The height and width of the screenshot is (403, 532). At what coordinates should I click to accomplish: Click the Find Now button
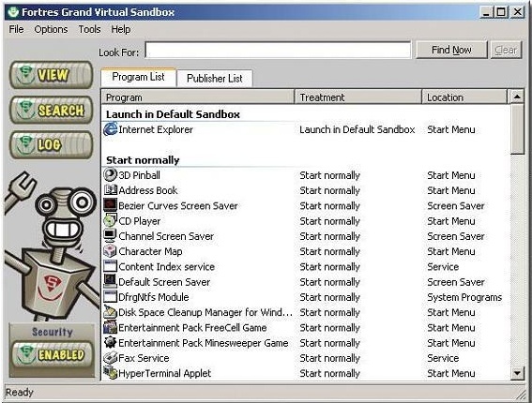pyautogui.click(x=451, y=51)
